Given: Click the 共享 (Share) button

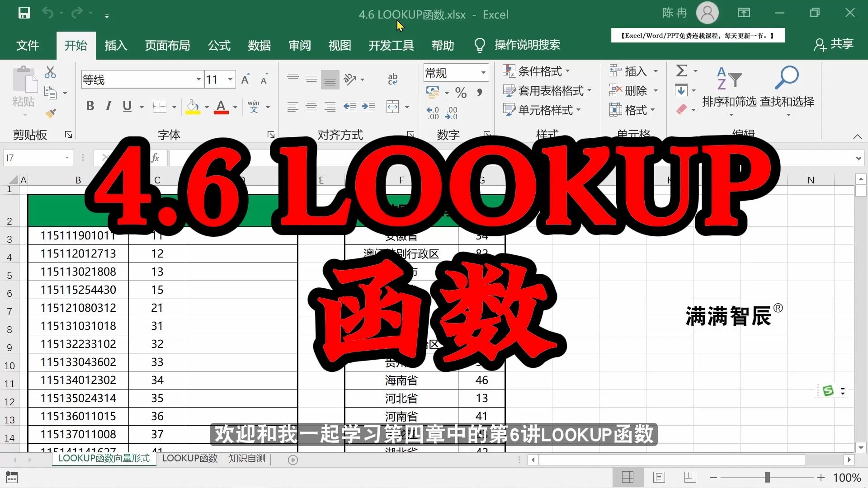Looking at the screenshot, I should 834,44.
